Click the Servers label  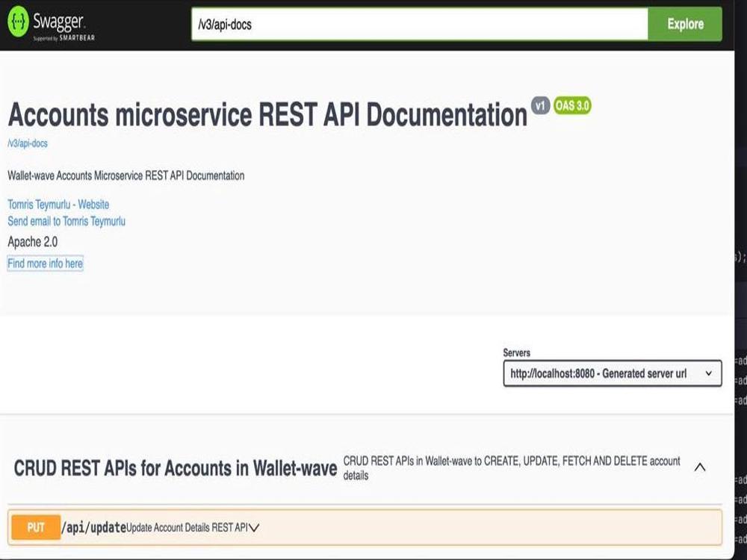coord(516,353)
